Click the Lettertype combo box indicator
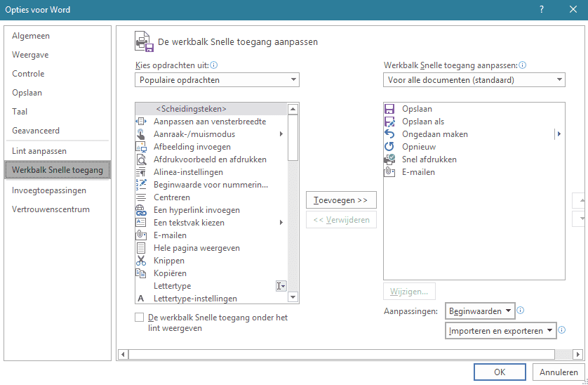Viewport: 588px width, 385px height. pos(281,286)
